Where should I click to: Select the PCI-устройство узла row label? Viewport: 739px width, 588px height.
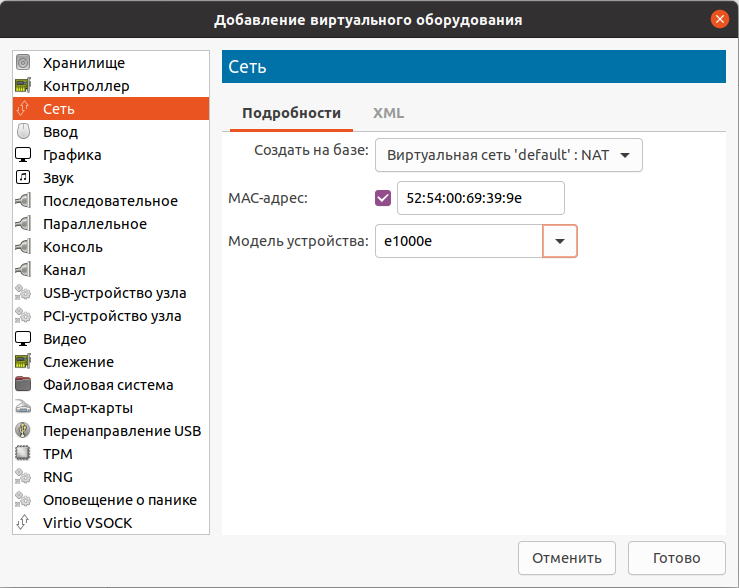[x=112, y=316]
